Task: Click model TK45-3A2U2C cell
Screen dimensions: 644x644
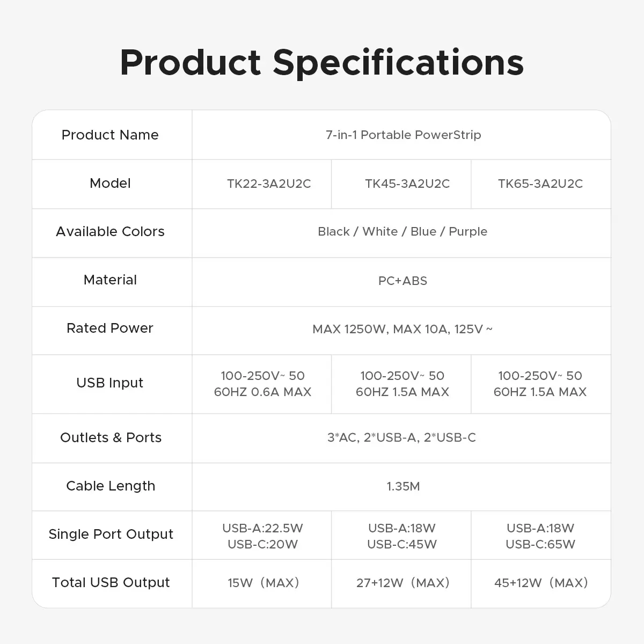Action: tap(407, 184)
